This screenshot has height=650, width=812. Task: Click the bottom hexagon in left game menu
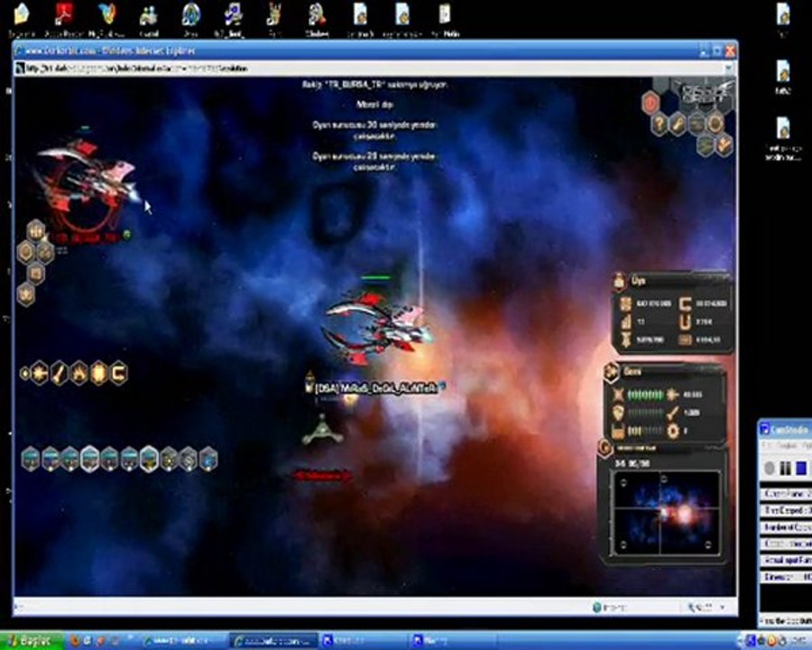[26, 295]
